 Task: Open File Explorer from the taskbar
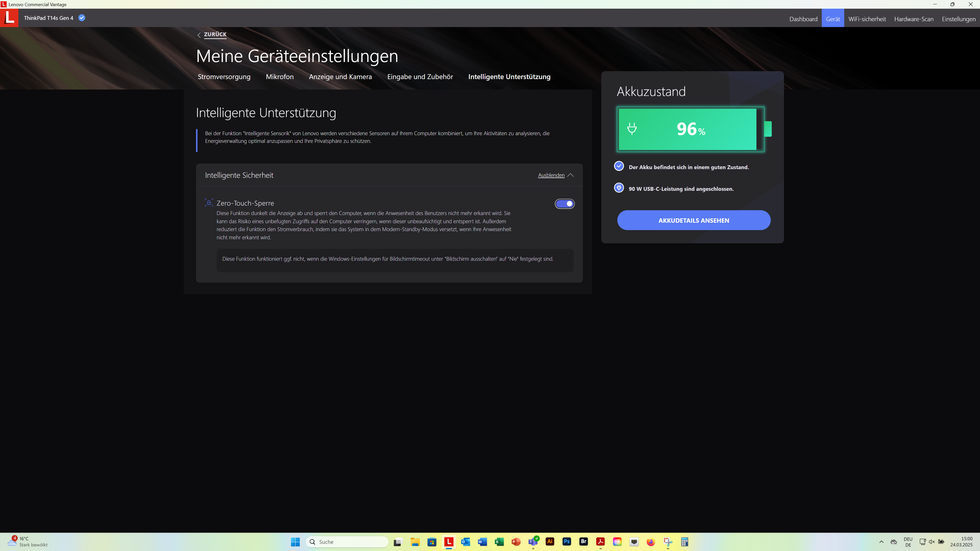click(x=415, y=542)
